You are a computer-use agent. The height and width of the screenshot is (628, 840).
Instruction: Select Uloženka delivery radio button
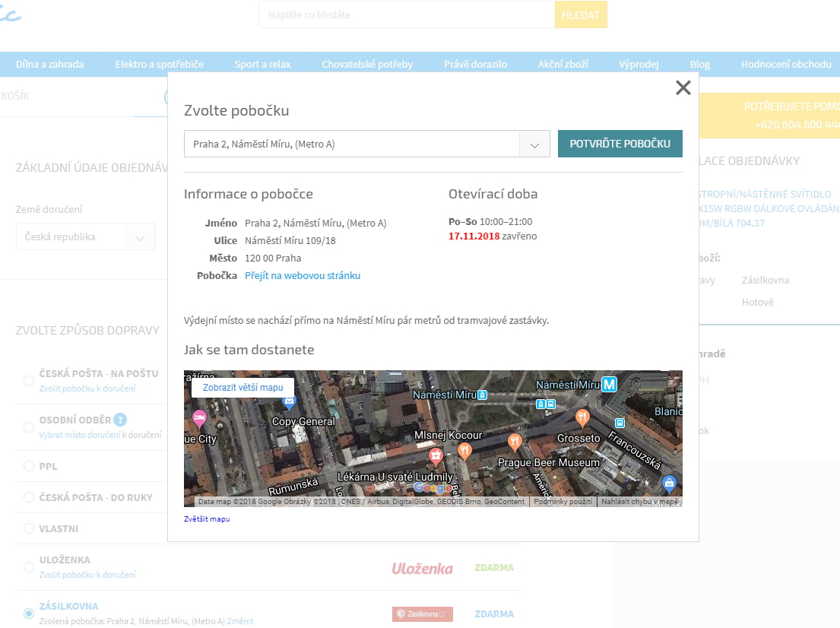29,567
